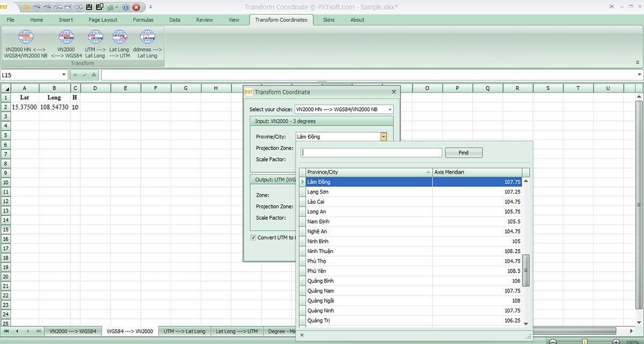Click Lat Long ---> UTM ribbon icon

pyautogui.click(x=119, y=44)
